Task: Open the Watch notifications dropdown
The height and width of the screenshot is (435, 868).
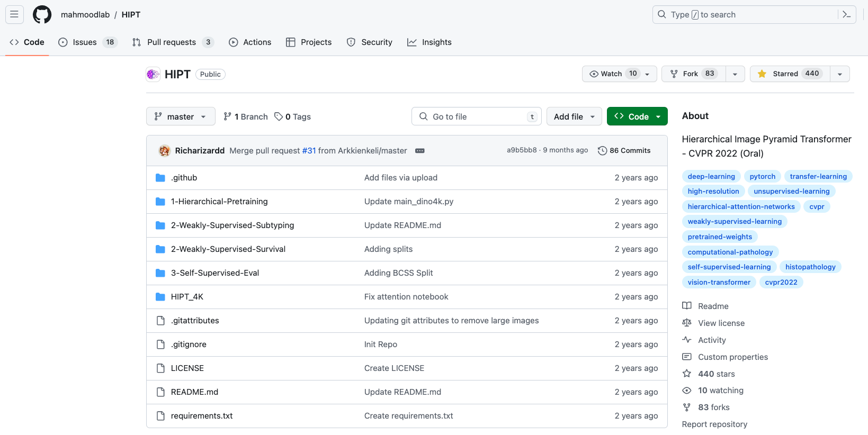Action: [620, 74]
